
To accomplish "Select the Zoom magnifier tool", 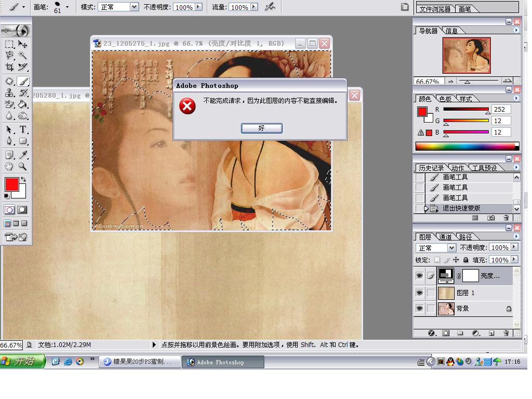I will [23, 166].
